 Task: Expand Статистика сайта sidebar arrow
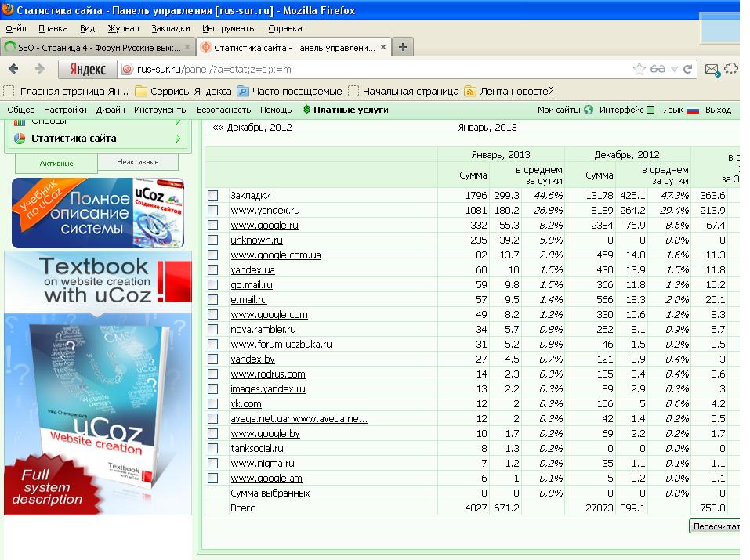pos(178,139)
